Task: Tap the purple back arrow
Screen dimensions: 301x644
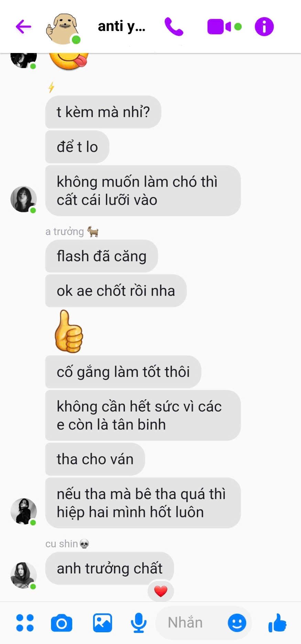Action: click(x=23, y=27)
